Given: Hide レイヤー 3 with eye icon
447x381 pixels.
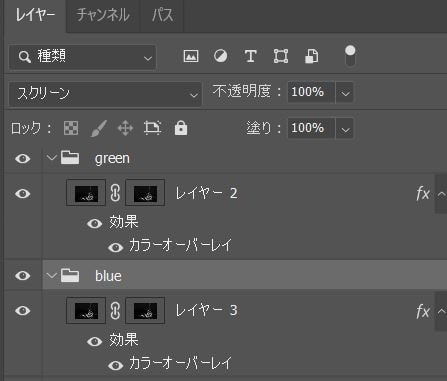Looking at the screenshot, I should pos(23,311).
